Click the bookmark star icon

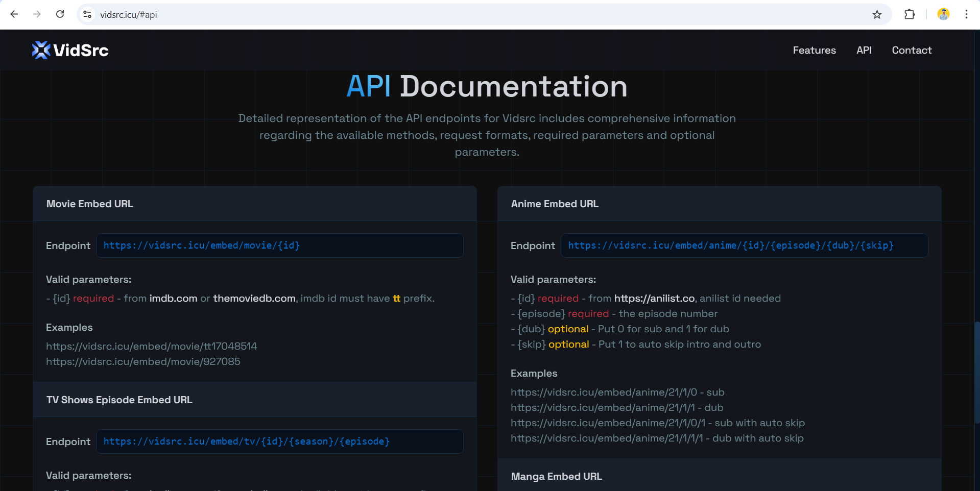click(877, 15)
